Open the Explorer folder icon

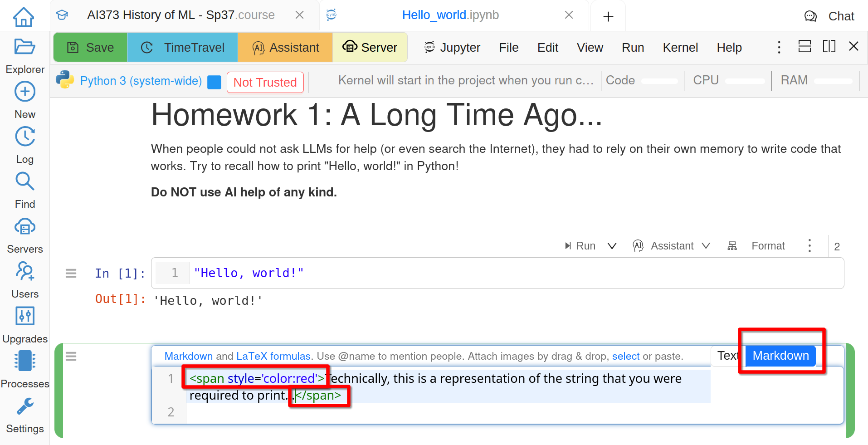click(x=24, y=47)
